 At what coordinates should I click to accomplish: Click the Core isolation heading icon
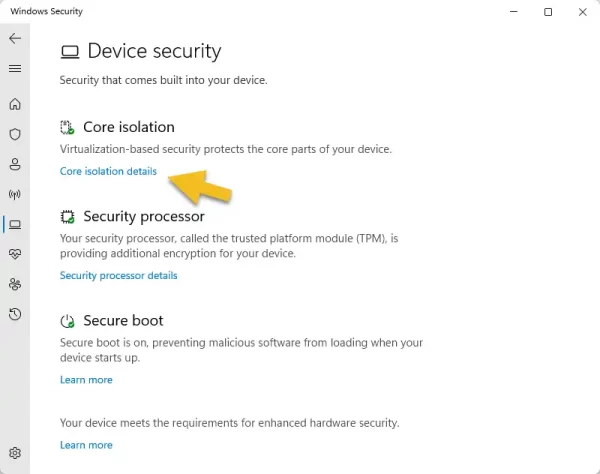point(67,127)
